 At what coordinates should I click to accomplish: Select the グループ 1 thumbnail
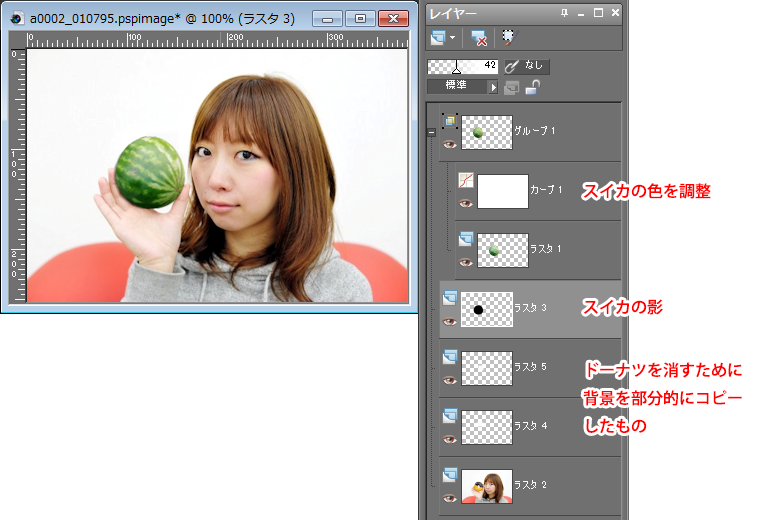(487, 133)
